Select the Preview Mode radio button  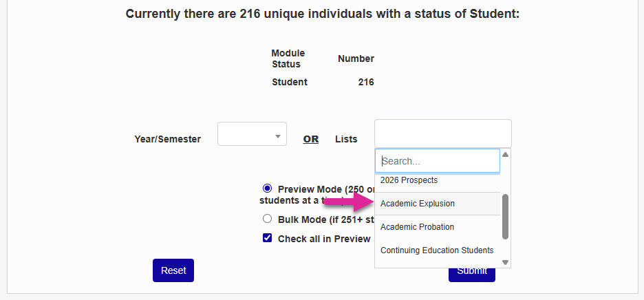[268, 188]
